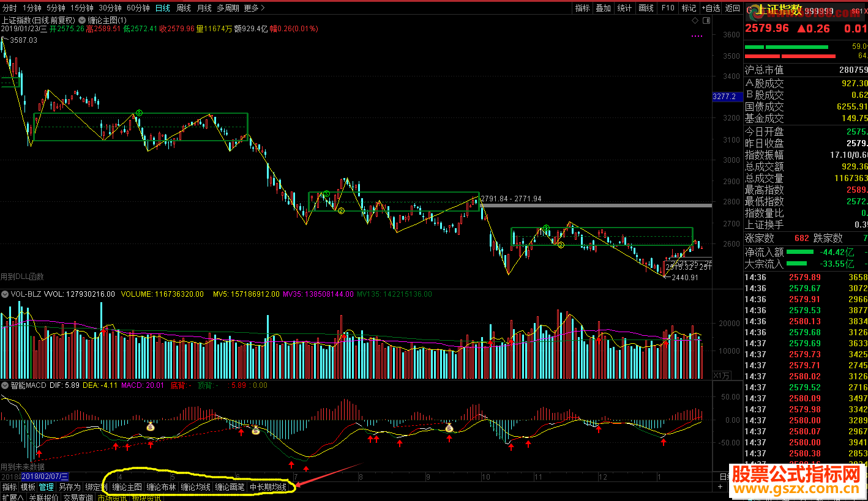Click the 日 label at timeline end
868x501 pixels.
point(723,476)
